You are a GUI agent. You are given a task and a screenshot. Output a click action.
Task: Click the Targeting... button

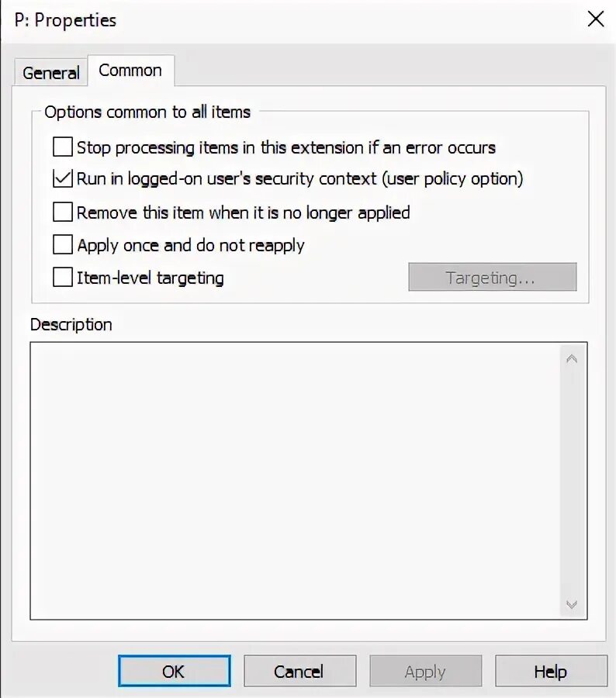click(x=492, y=278)
